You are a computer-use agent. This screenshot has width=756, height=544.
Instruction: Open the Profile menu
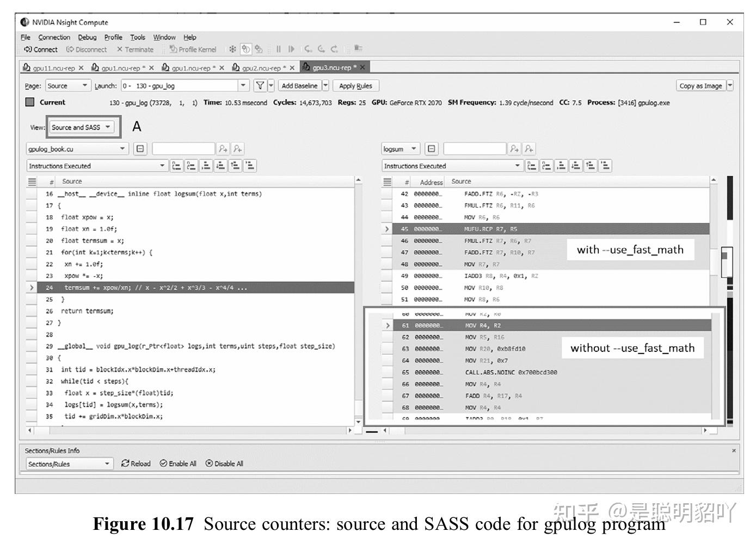[113, 38]
